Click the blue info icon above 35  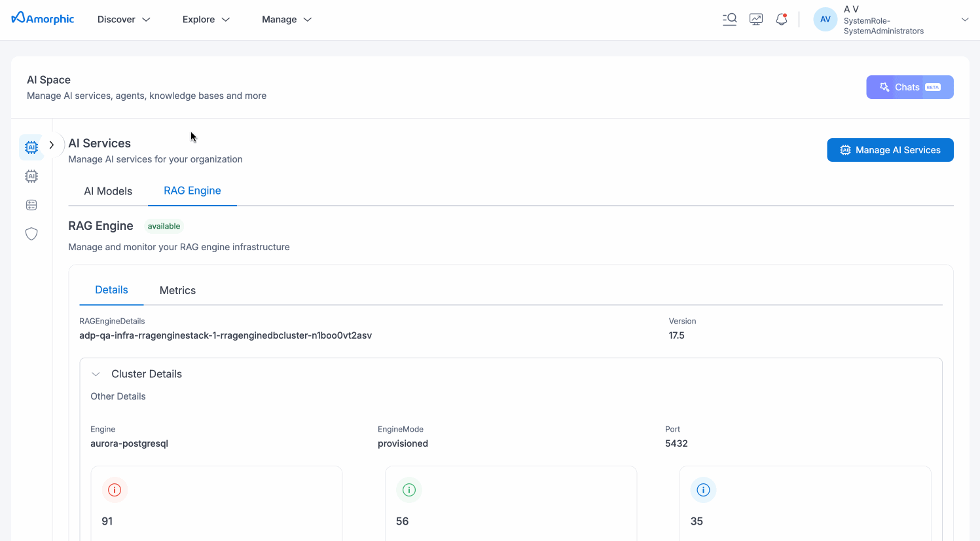(x=703, y=490)
